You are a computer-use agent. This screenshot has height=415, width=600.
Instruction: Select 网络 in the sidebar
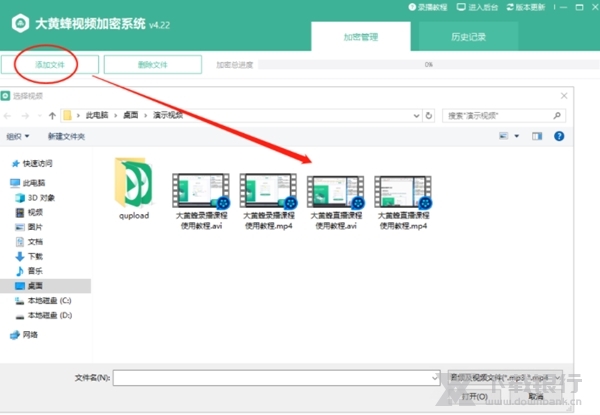[x=24, y=335]
